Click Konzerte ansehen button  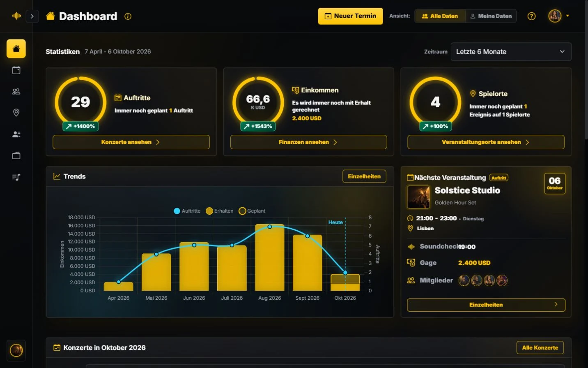(x=131, y=142)
